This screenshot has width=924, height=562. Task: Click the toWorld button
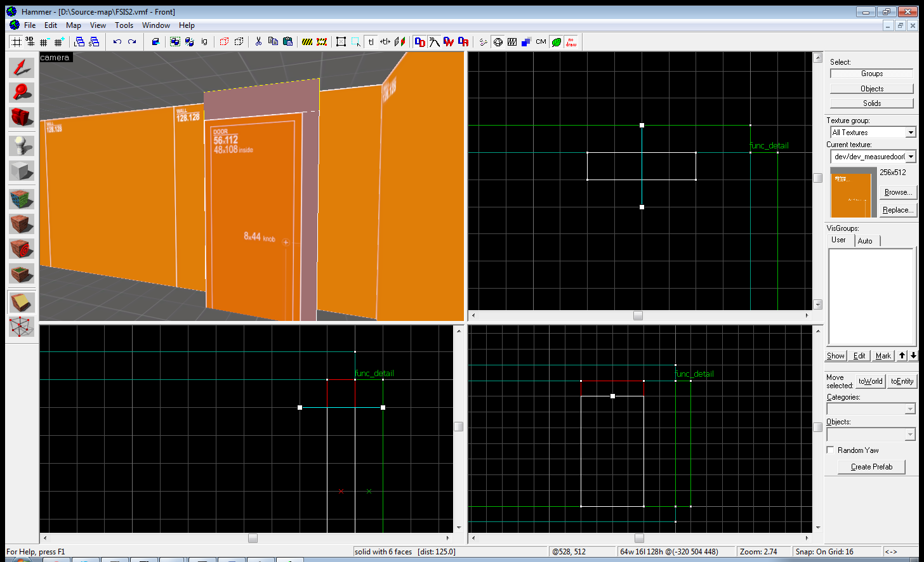point(870,381)
